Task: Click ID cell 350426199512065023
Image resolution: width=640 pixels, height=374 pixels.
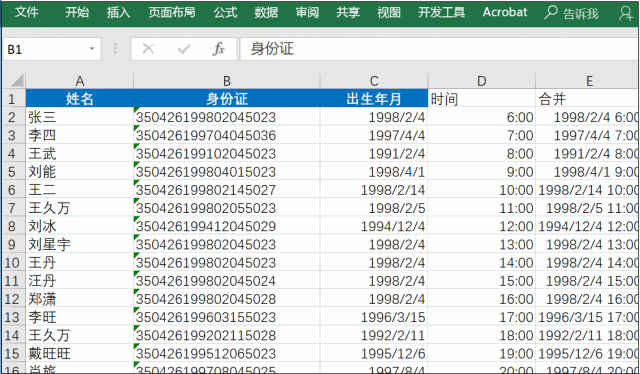Action: [227, 353]
